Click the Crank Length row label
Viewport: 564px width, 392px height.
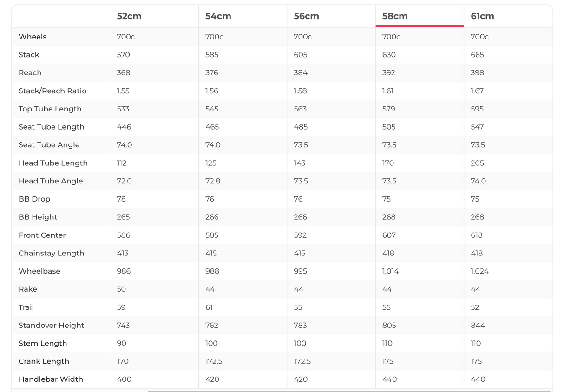coord(44,361)
